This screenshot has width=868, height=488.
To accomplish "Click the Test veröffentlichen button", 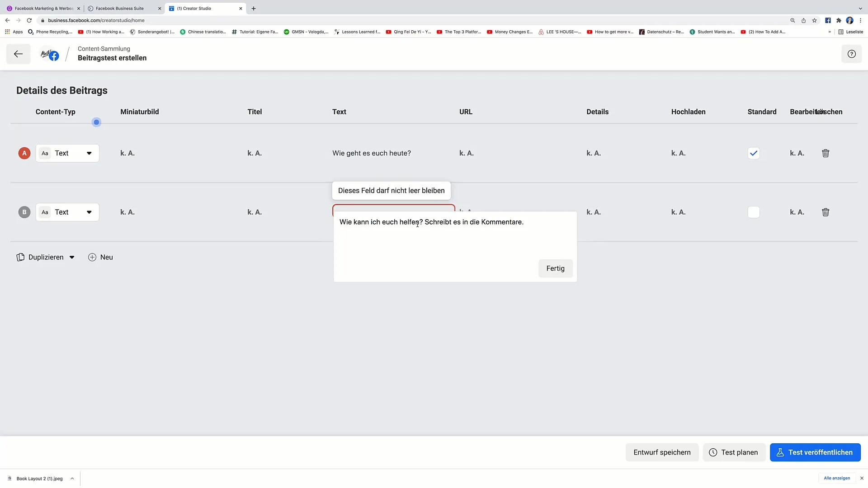I will click(x=815, y=452).
